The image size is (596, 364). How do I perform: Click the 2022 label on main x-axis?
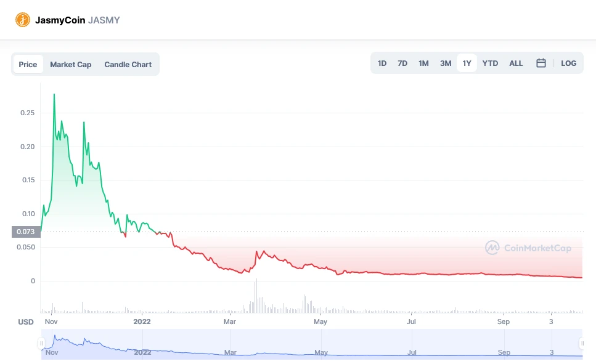(142, 322)
